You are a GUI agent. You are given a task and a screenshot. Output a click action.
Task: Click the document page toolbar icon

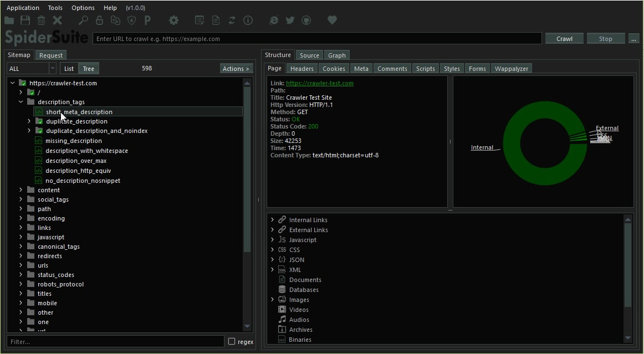(x=216, y=20)
